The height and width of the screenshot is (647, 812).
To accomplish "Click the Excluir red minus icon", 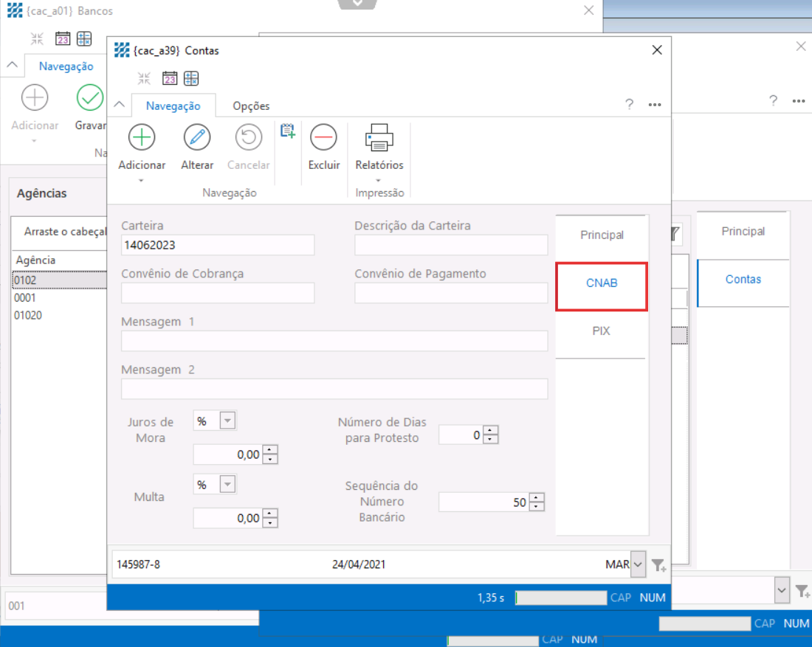I will pyautogui.click(x=323, y=137).
